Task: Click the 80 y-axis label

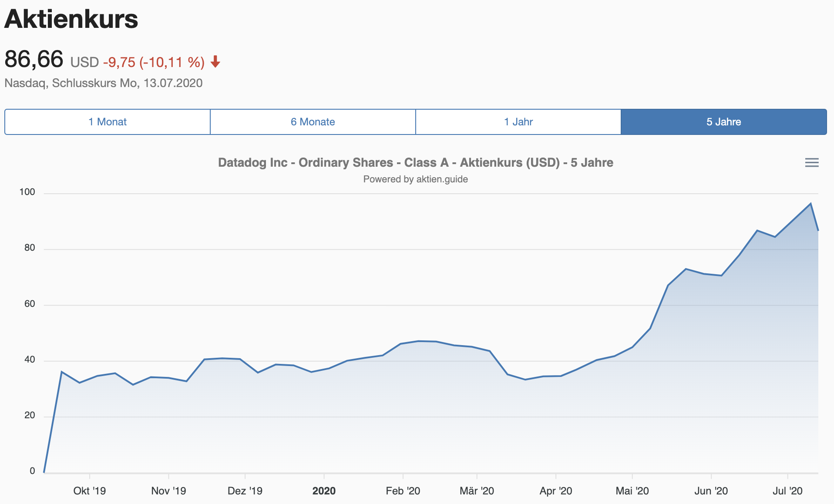Action: [30, 248]
